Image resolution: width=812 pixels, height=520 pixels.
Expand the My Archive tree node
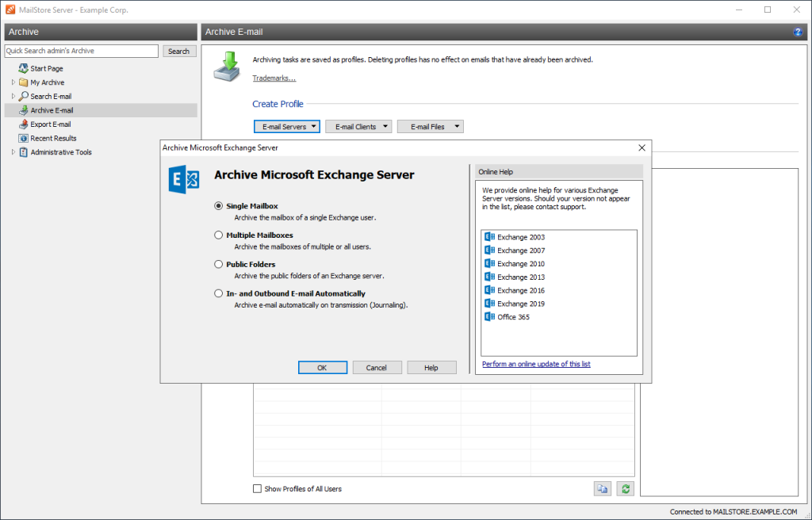click(x=13, y=82)
